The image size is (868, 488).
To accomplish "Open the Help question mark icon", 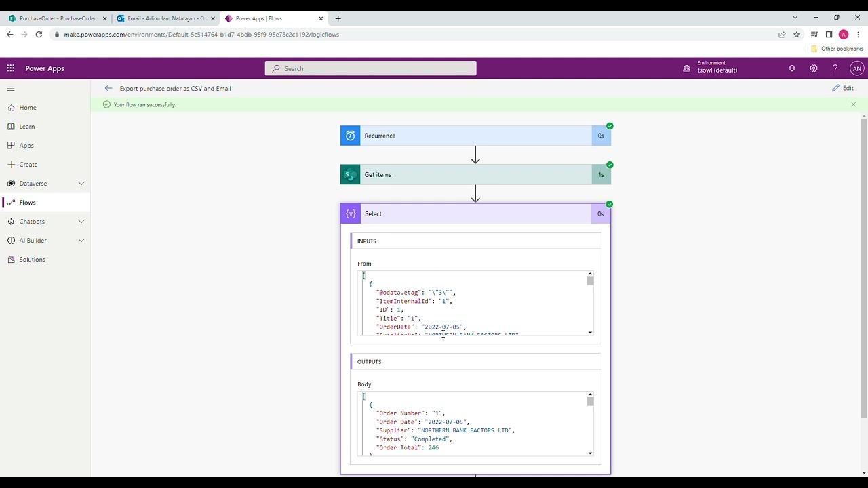I will pos(835,68).
